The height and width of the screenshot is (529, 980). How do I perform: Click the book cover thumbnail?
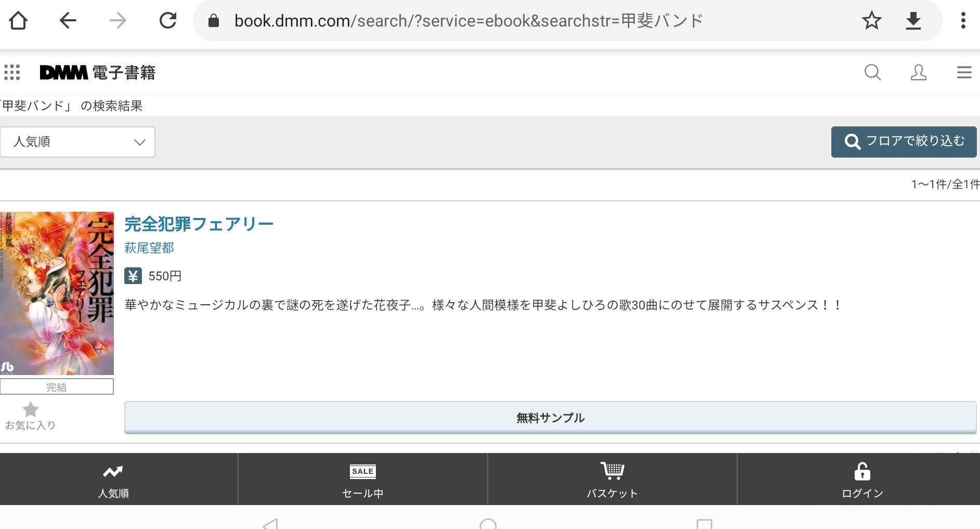57,293
